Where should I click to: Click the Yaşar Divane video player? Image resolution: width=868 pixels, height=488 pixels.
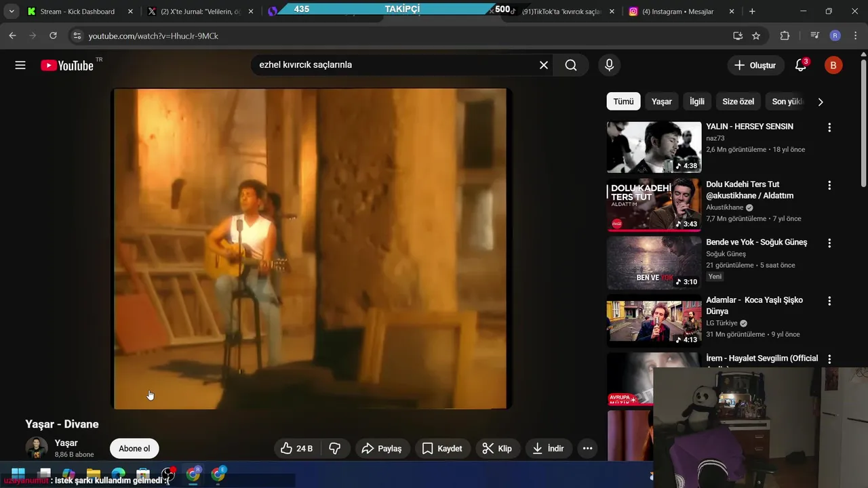point(312,249)
